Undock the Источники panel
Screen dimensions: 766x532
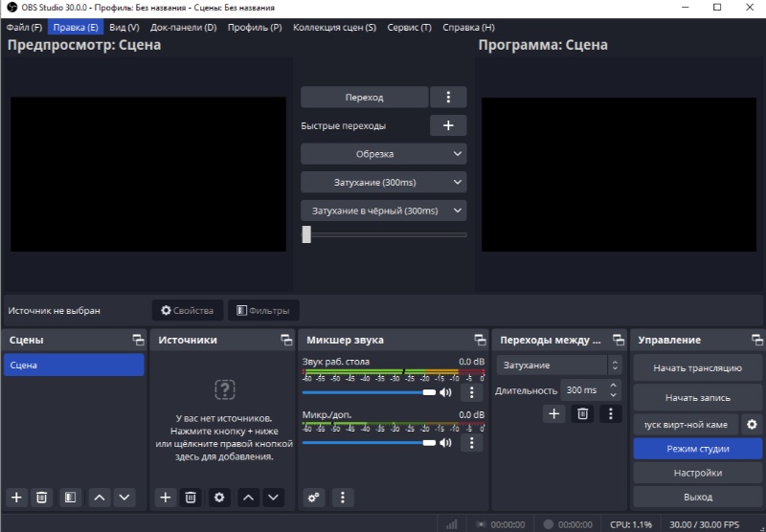[286, 340]
